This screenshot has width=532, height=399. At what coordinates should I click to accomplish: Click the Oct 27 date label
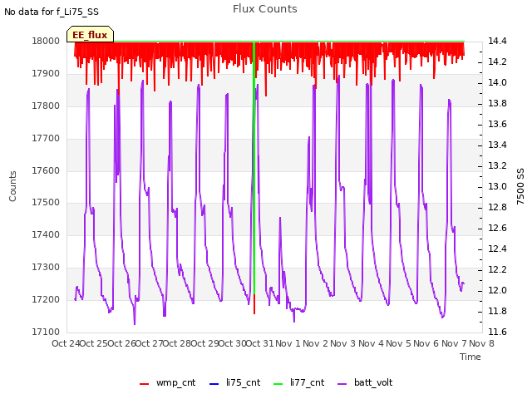[x=149, y=343]
